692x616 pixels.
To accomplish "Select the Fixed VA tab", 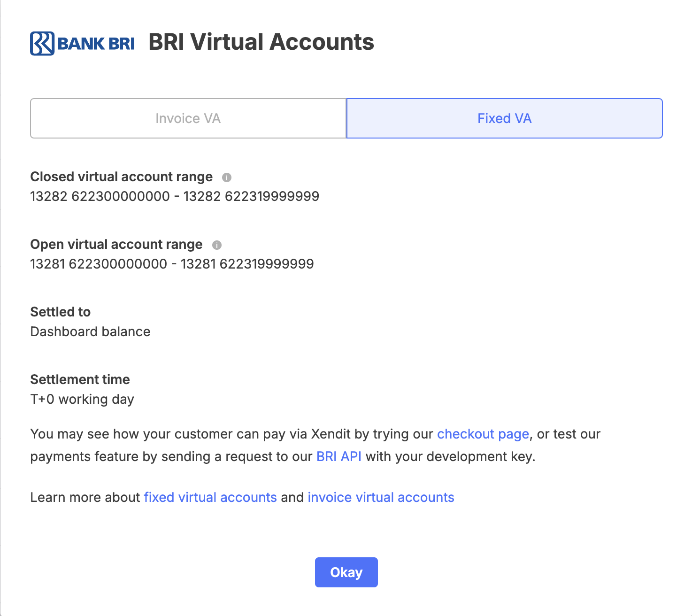I will pos(504,118).
